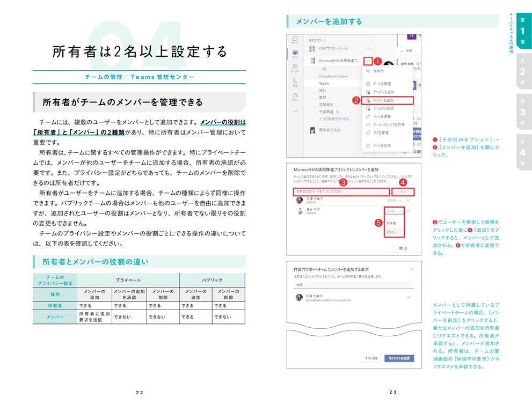This screenshot has width=532, height=405.
Task: Click the subtitle チームの管理／Teams 管理センター
Action: 140,77
